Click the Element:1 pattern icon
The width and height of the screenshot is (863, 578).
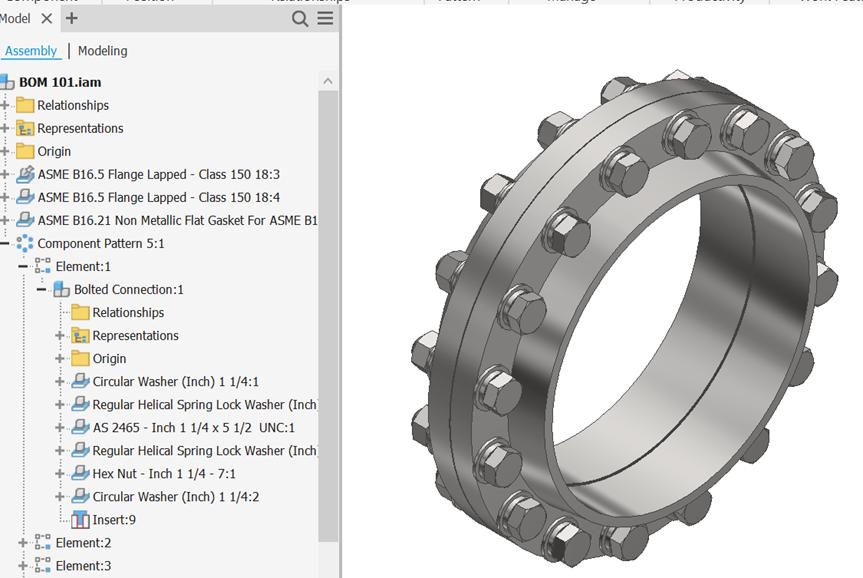(43, 266)
